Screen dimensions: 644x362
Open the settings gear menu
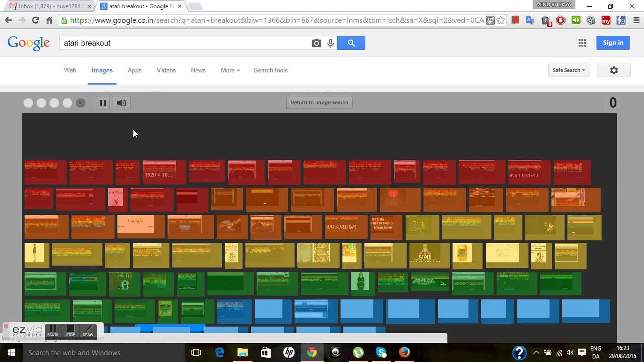(x=614, y=70)
